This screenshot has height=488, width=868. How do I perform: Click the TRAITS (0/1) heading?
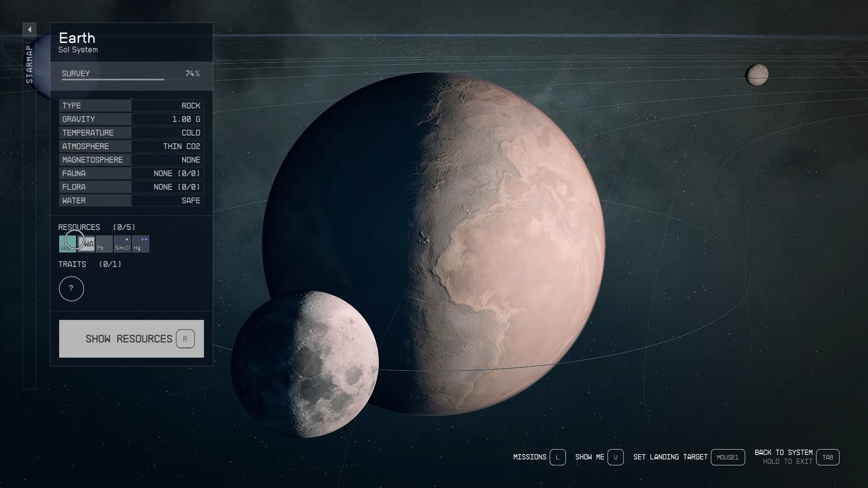click(90, 264)
